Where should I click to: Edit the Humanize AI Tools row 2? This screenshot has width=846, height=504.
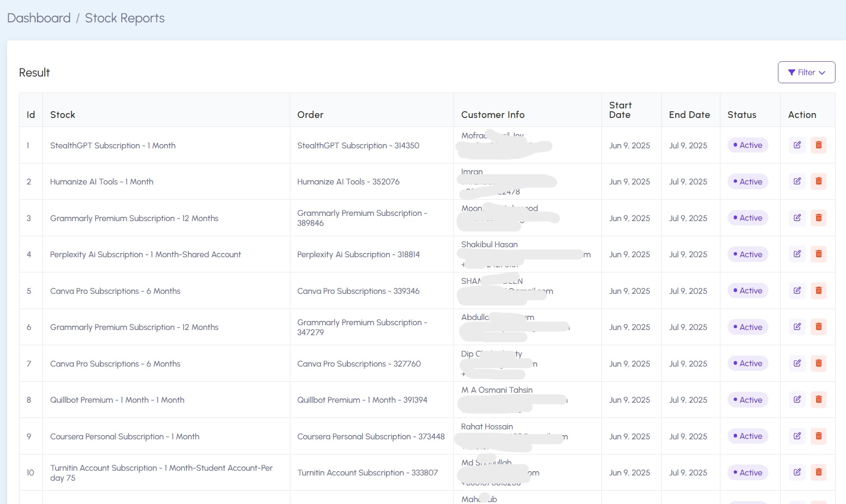point(797,181)
